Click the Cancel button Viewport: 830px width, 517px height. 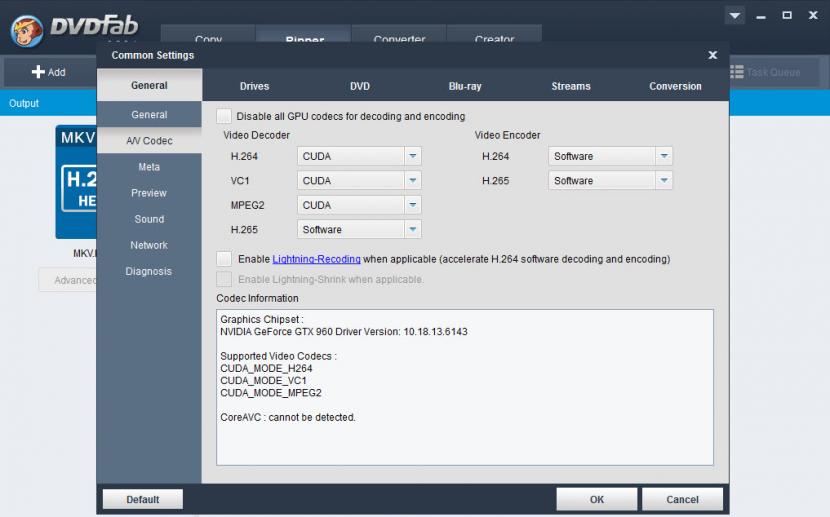point(682,499)
